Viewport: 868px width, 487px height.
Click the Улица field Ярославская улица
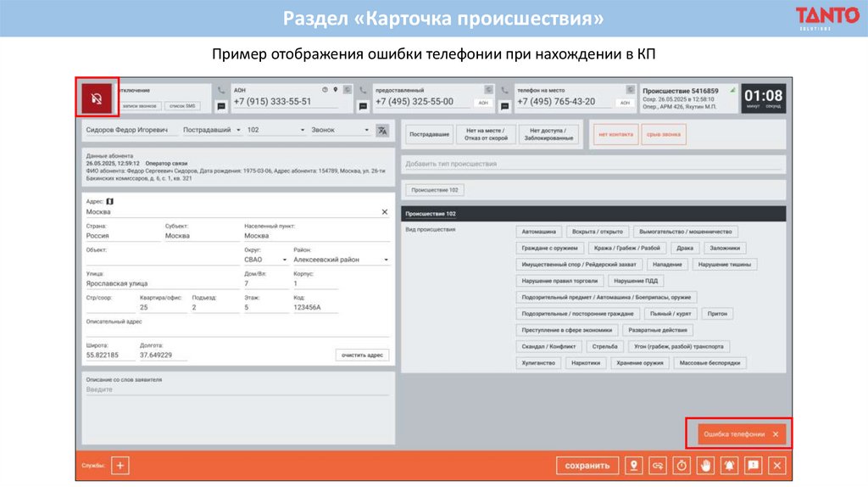pos(162,283)
